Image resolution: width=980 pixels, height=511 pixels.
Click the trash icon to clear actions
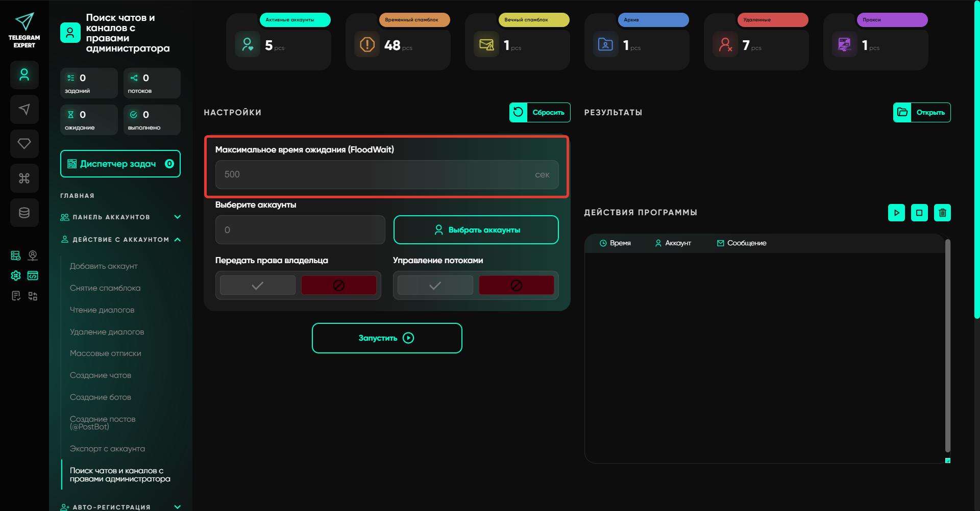pos(942,213)
